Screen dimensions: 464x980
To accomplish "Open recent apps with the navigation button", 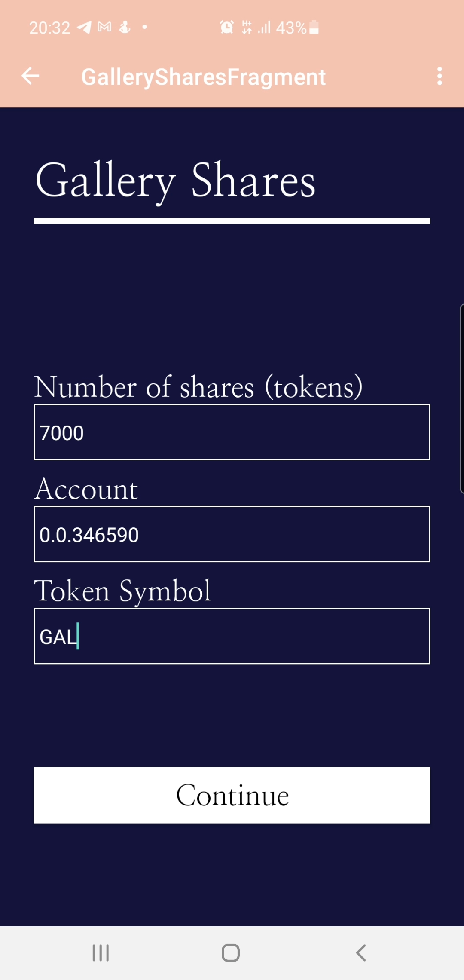I will (101, 952).
